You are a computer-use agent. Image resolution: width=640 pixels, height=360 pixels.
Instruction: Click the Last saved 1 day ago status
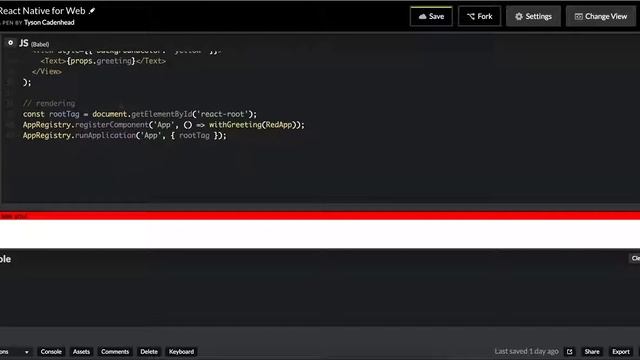point(526,351)
